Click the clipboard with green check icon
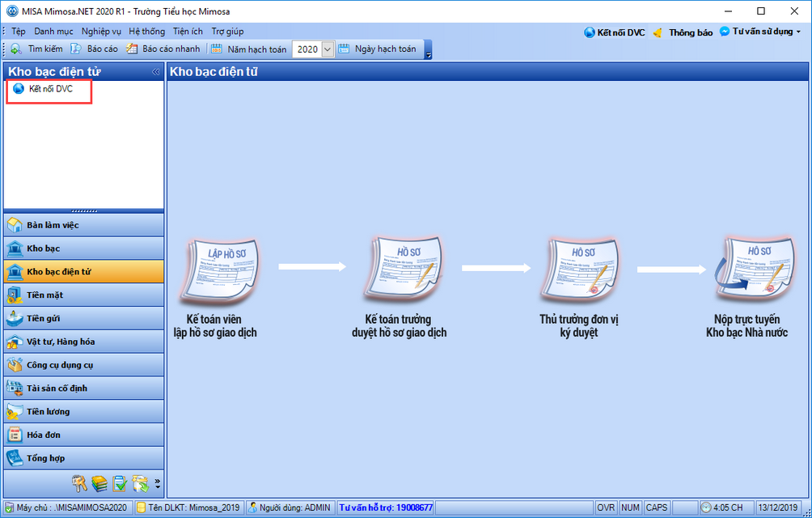 point(120,483)
